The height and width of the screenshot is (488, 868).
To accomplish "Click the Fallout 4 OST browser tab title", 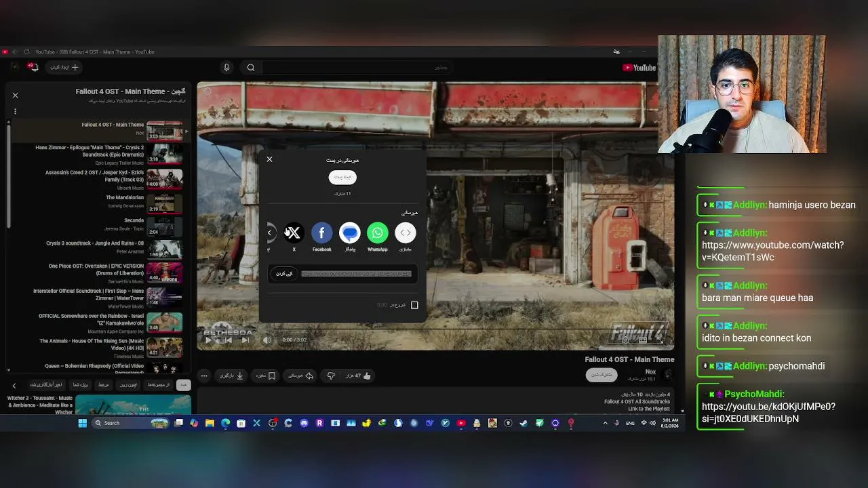I will pos(95,52).
